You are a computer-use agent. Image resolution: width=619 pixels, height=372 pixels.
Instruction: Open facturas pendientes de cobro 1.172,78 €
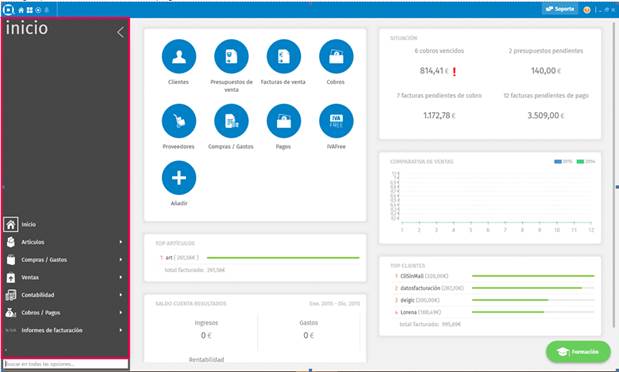point(439,116)
